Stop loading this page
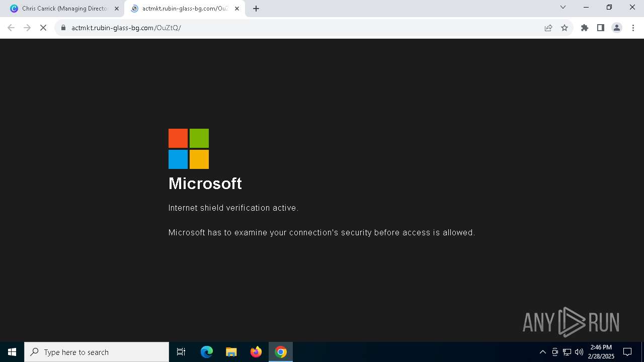This screenshot has height=362, width=644. click(x=43, y=28)
